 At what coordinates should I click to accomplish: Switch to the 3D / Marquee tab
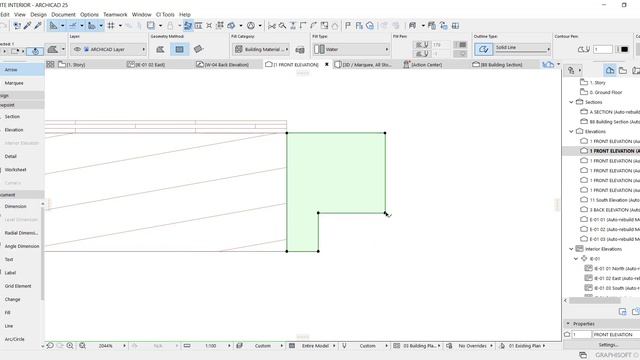pos(363,64)
